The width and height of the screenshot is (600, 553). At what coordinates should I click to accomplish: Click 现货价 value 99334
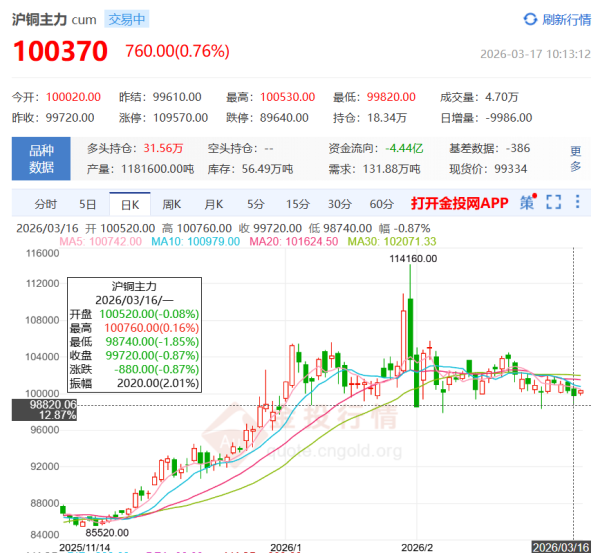510,169
